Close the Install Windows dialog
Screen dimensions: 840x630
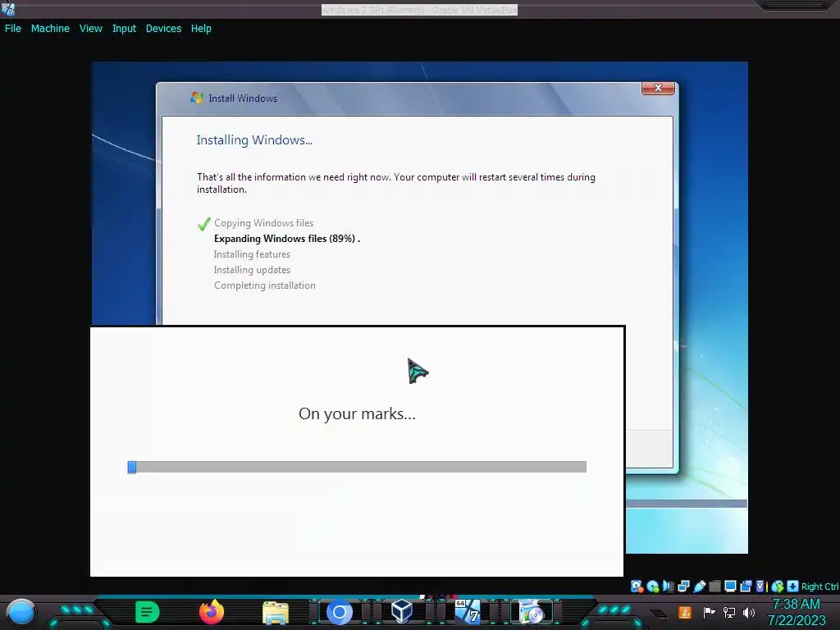(x=658, y=88)
